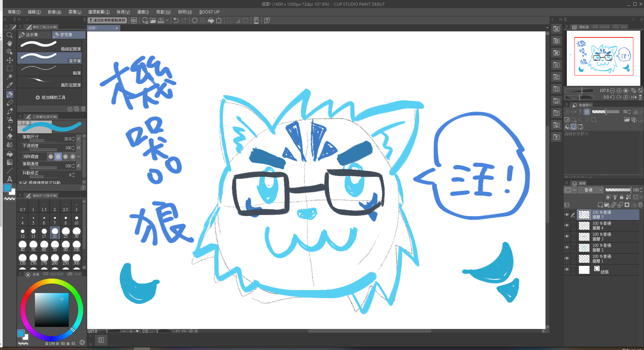Click the flip horizontal icon in Navigator
The image size is (644, 350).
pos(634,97)
